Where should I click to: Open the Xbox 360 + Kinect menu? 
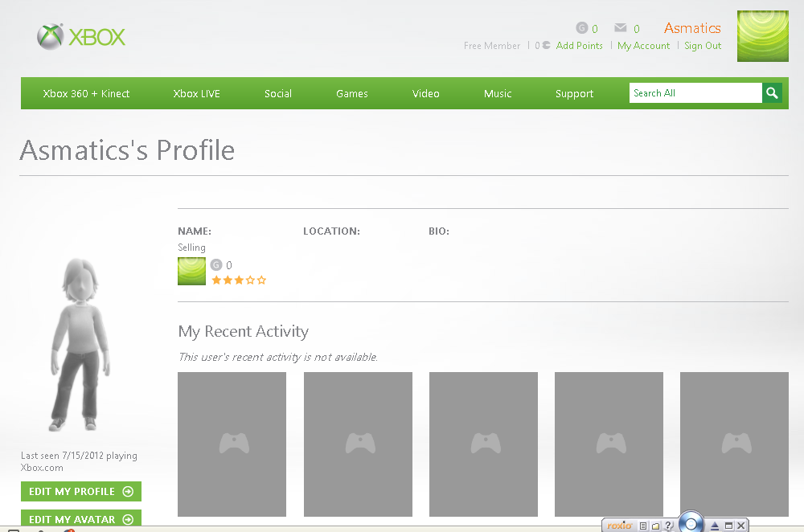(x=86, y=93)
